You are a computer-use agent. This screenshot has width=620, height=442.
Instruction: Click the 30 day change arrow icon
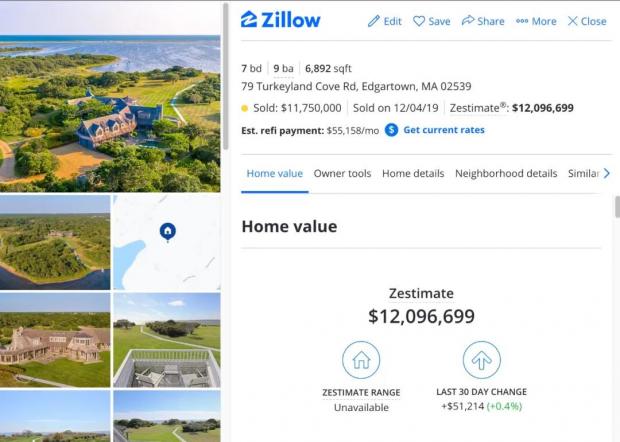pos(482,360)
